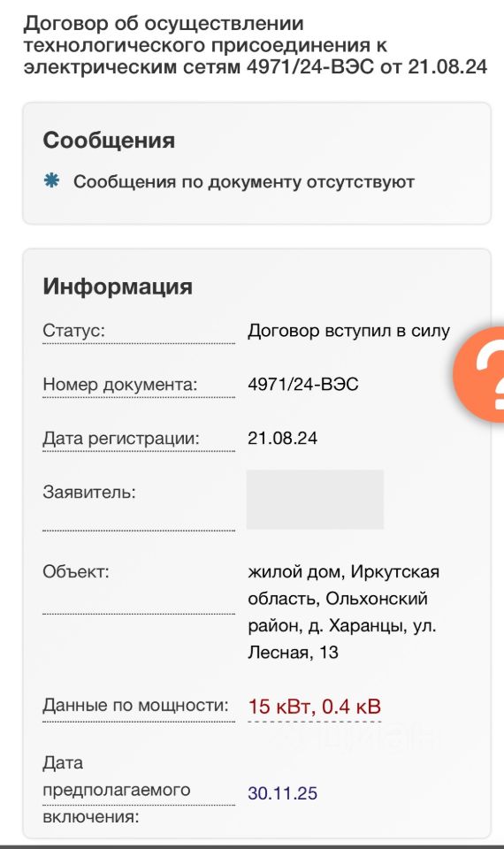Click the hidden applicant name box
The image size is (504, 849).
pyautogui.click(x=315, y=499)
